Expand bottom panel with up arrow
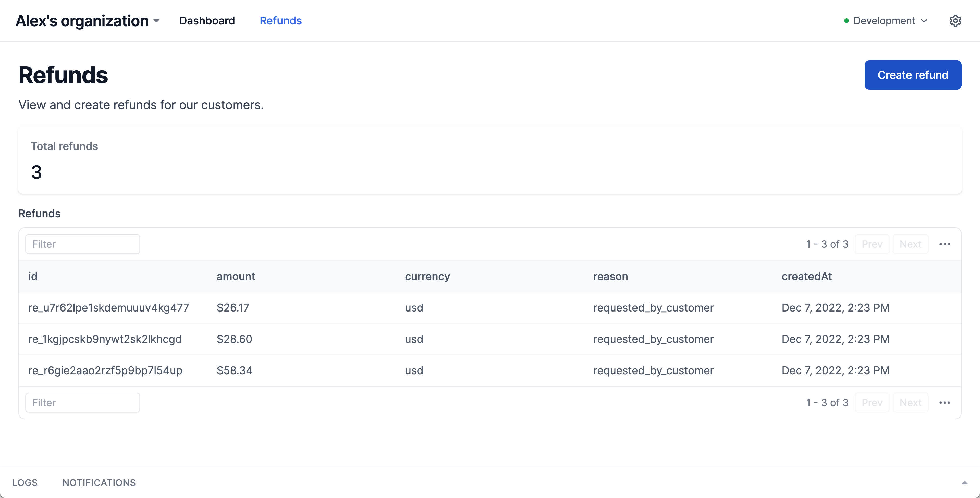 (x=964, y=482)
